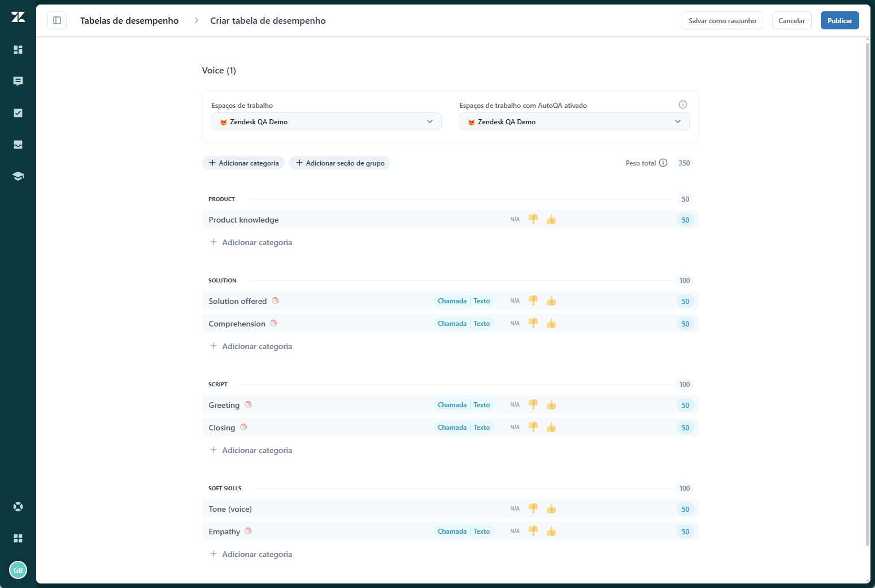Edit the weight 50 of Empathy
The width and height of the screenshot is (875, 588).
[685, 532]
